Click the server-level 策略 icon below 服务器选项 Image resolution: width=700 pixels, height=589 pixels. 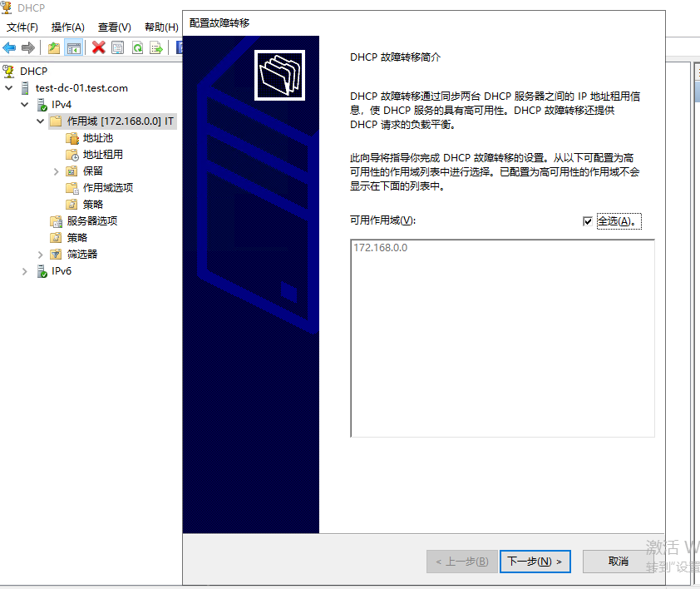point(56,238)
